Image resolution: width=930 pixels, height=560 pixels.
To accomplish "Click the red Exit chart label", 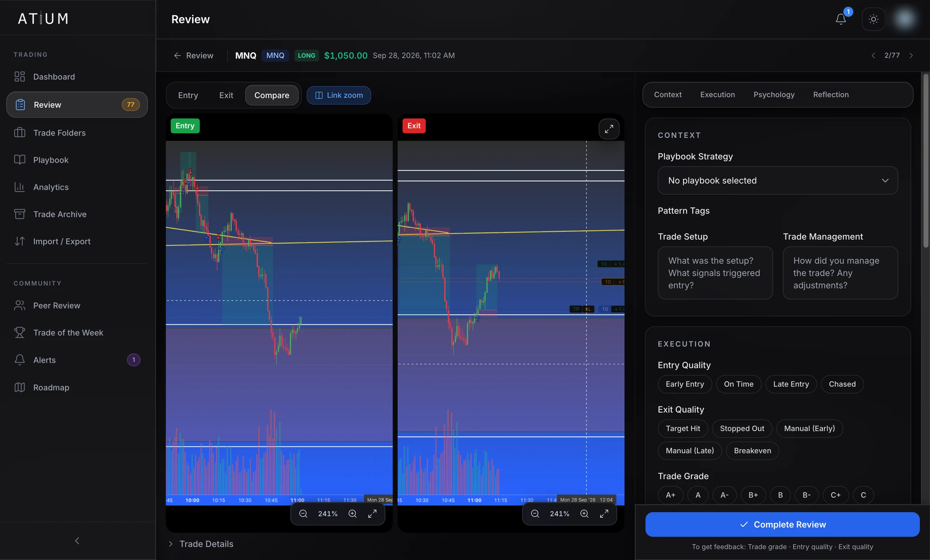I will [414, 126].
